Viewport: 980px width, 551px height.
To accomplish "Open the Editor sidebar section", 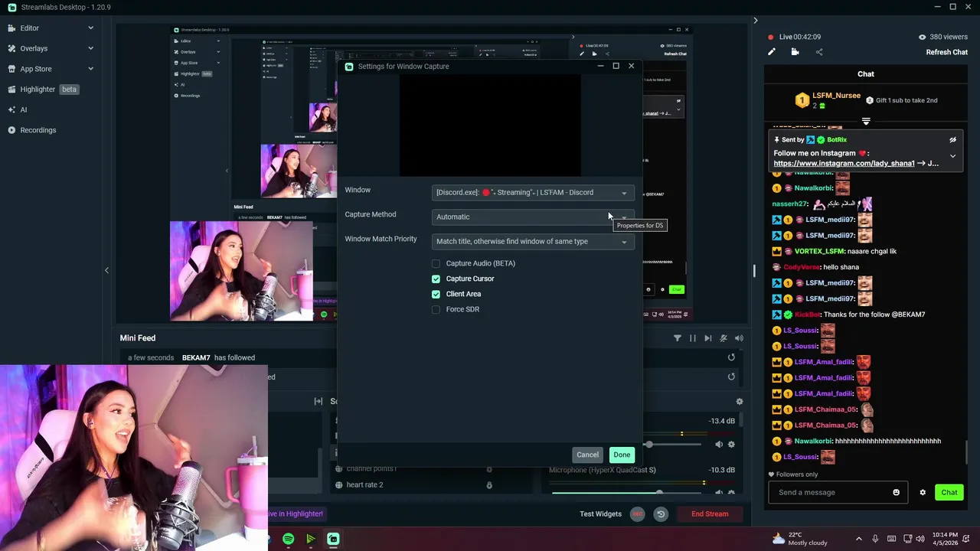I will [51, 28].
